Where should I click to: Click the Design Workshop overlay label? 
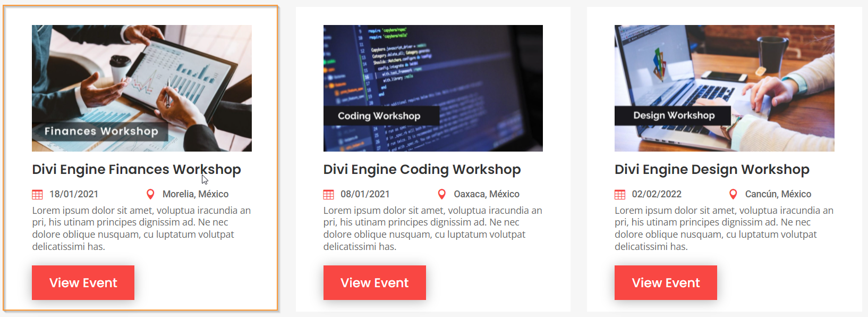[x=674, y=115]
